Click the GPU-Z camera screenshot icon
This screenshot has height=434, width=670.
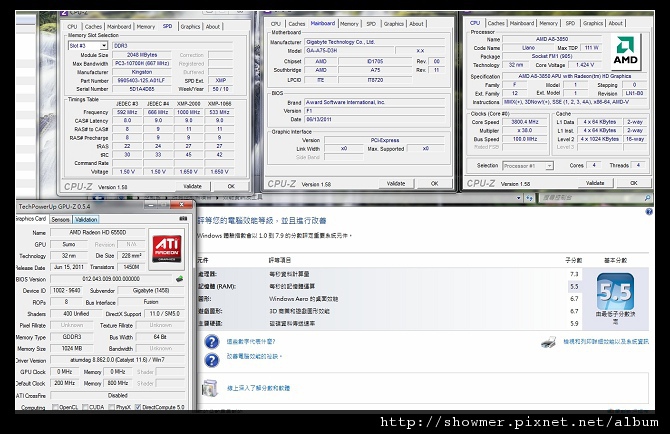(183, 219)
